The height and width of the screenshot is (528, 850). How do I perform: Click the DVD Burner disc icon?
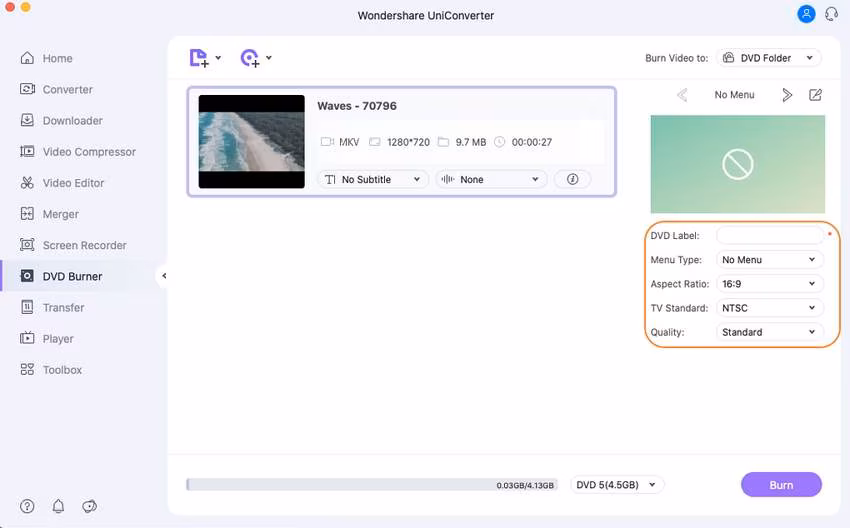[27, 276]
